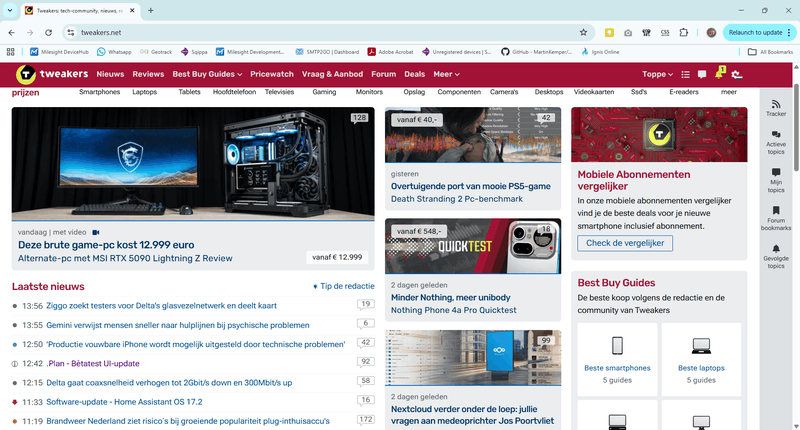Open the Deals menu item
The image size is (800, 430).
coord(414,74)
